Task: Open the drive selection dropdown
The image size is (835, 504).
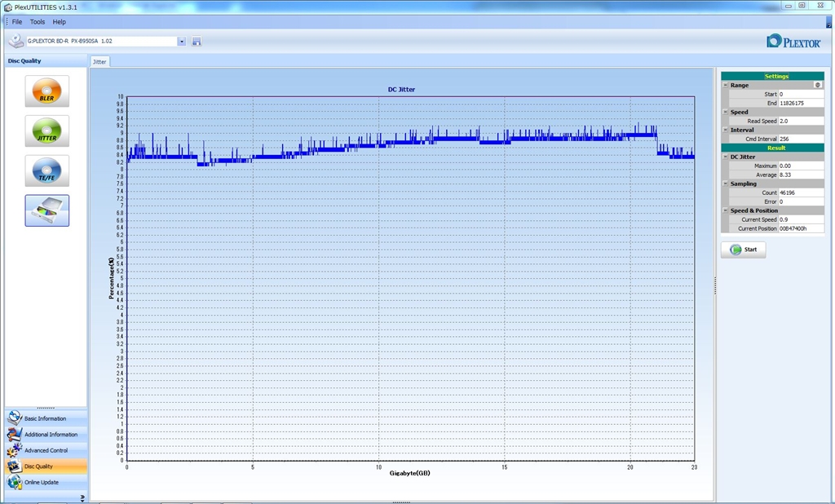Action: 181,42
